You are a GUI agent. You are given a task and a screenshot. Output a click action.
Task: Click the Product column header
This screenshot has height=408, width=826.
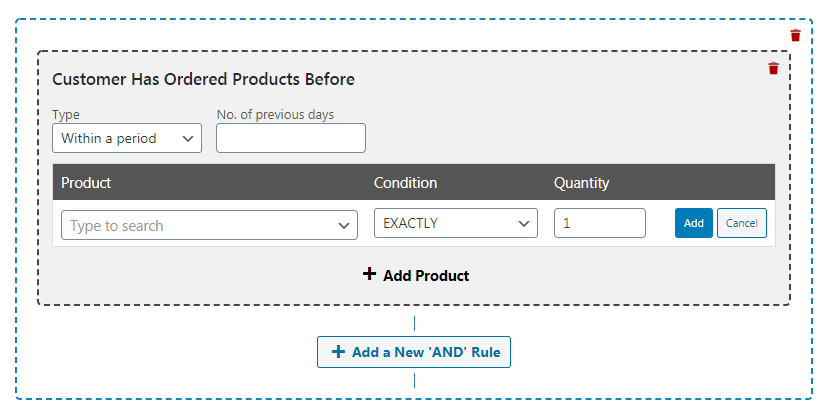click(x=86, y=183)
